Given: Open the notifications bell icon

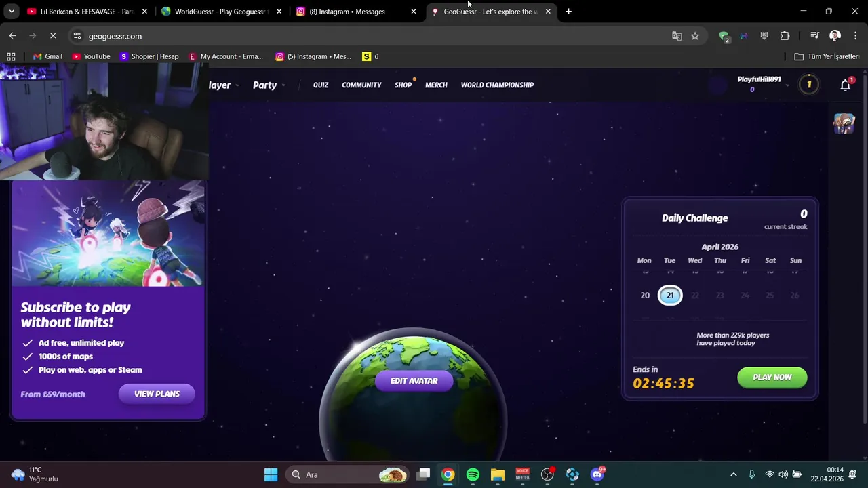Looking at the screenshot, I should pyautogui.click(x=845, y=85).
